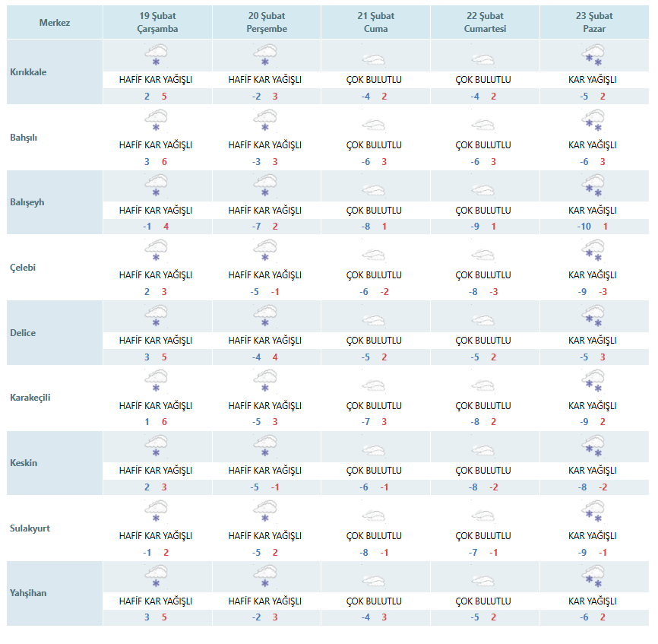Select the 23 Şubat Pazar column header

[593, 23]
